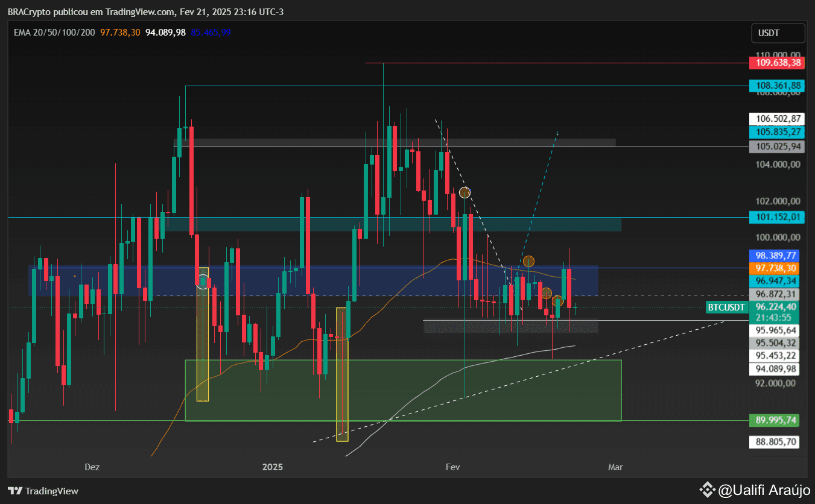Click the Fev label on the time axis

coord(452,467)
